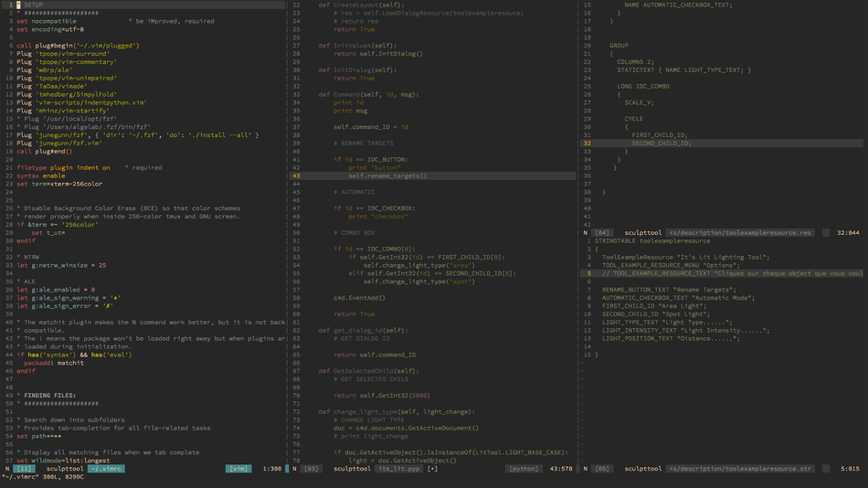Click the 'LIGHT_POSITION_TEXT "Distance......";' line
This screenshot has width=868, height=488.
671,338
